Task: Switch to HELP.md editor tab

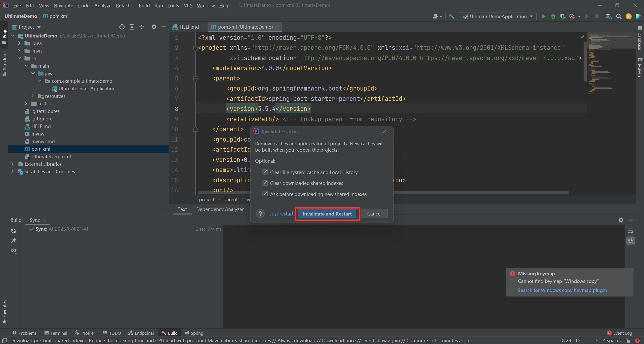Action: (x=189, y=27)
